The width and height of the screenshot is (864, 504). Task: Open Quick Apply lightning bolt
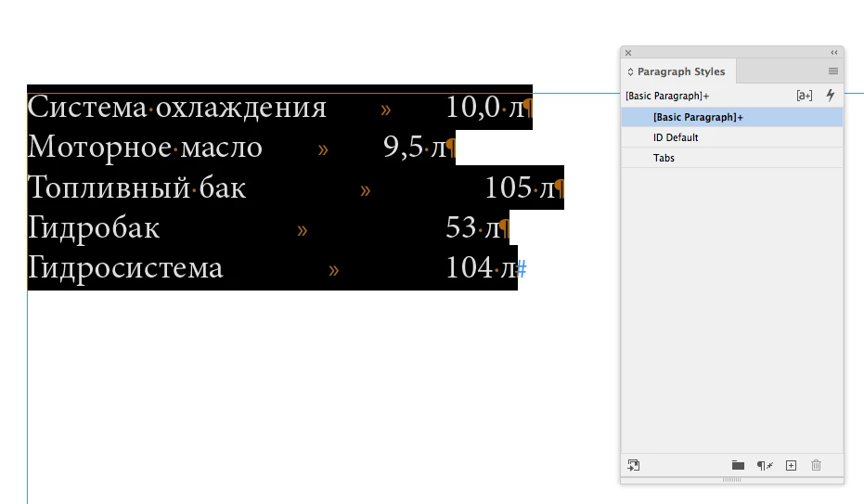(x=831, y=96)
